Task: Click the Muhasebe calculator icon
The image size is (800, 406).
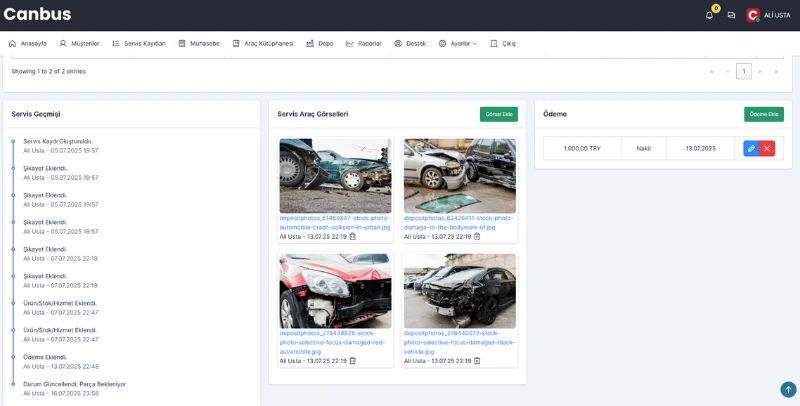Action: [182, 43]
